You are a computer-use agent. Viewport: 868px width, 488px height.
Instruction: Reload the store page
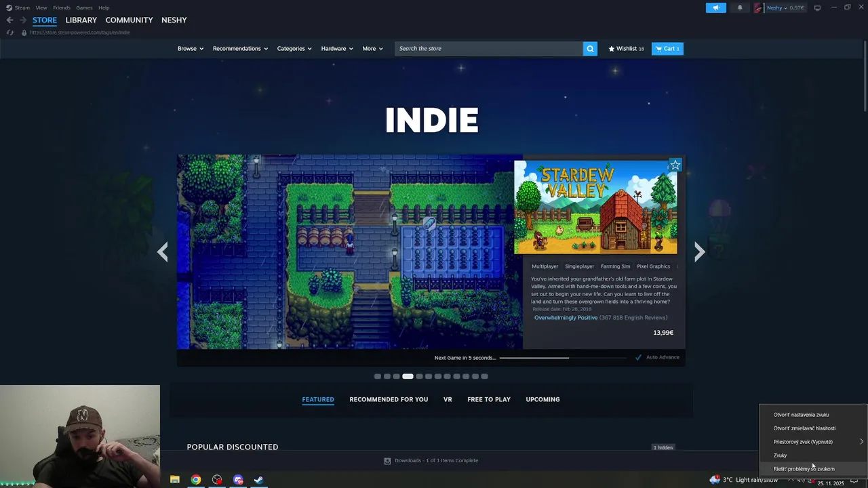pos(9,33)
